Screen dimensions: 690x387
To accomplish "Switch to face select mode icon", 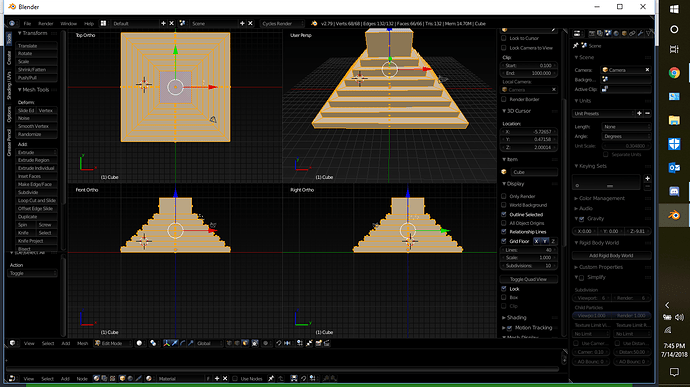I will pyautogui.click(x=245, y=343).
